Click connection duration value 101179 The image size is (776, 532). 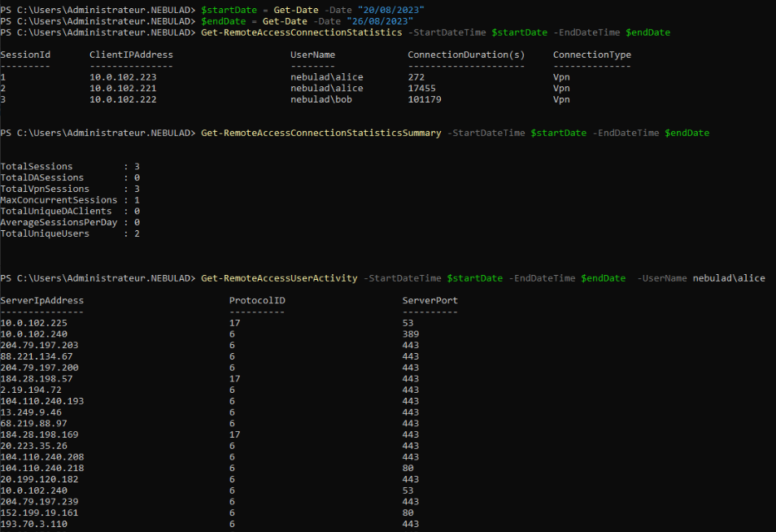point(425,99)
